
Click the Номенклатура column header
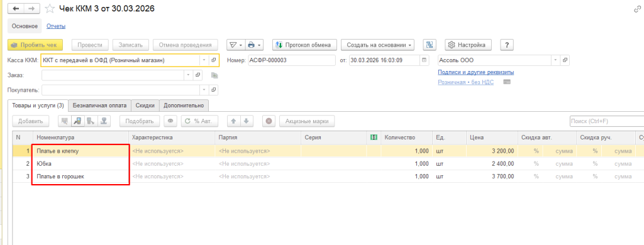(x=80, y=138)
